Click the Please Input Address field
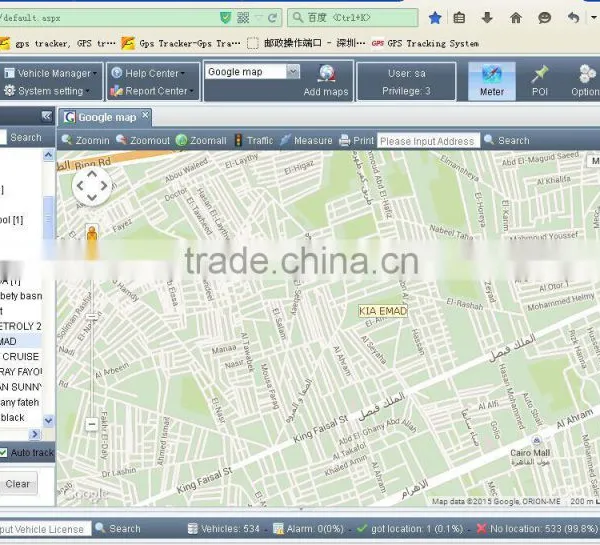The width and height of the screenshot is (600, 545). (x=428, y=141)
